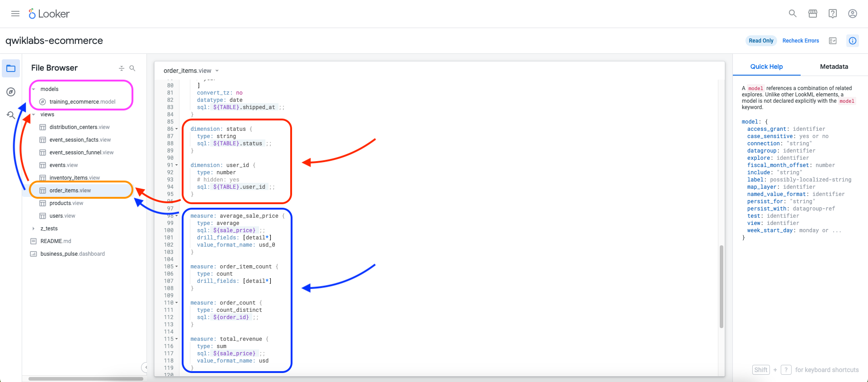868x382 pixels.
Task: Open the Marketplace icon
Action: pos(813,14)
